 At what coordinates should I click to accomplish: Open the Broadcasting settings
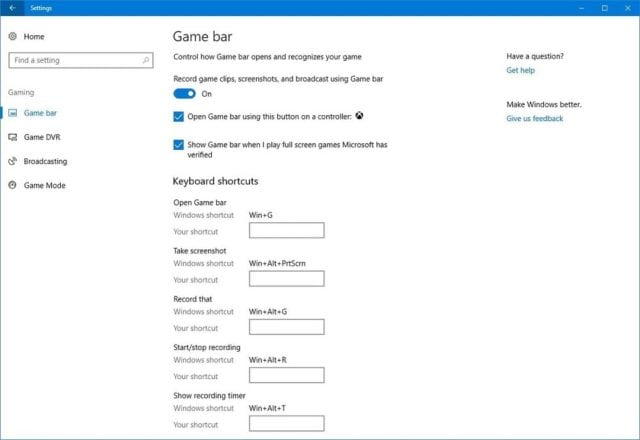tap(45, 161)
